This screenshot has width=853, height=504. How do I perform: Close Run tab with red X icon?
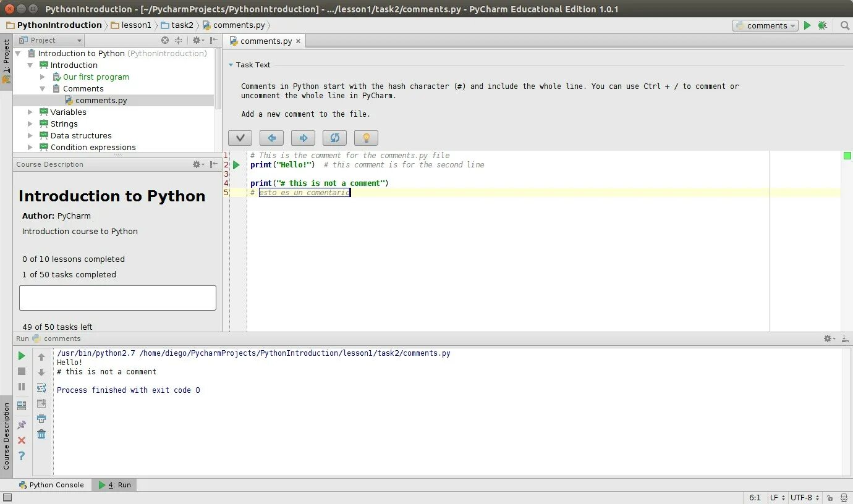pos(22,440)
